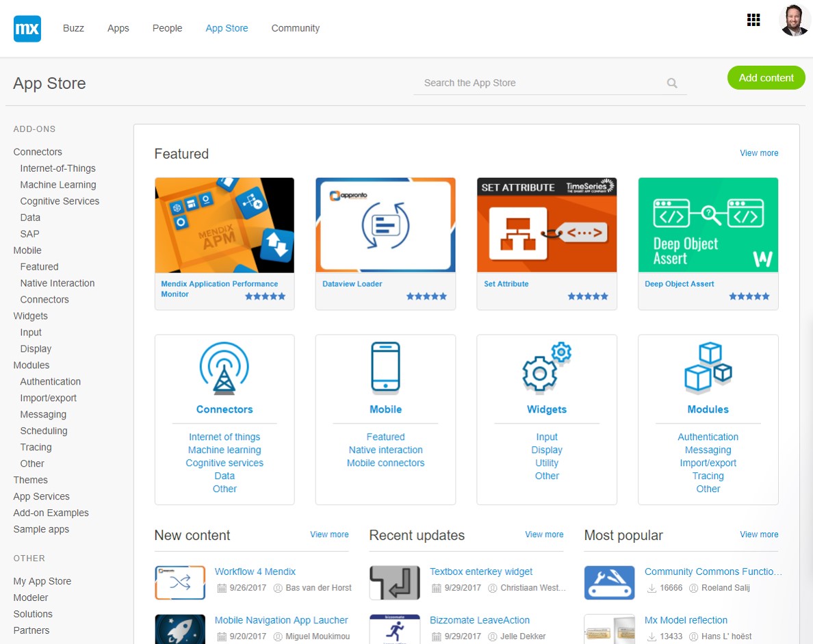Open Workflow 4 Mendix title link
813x644 pixels.
255,571
